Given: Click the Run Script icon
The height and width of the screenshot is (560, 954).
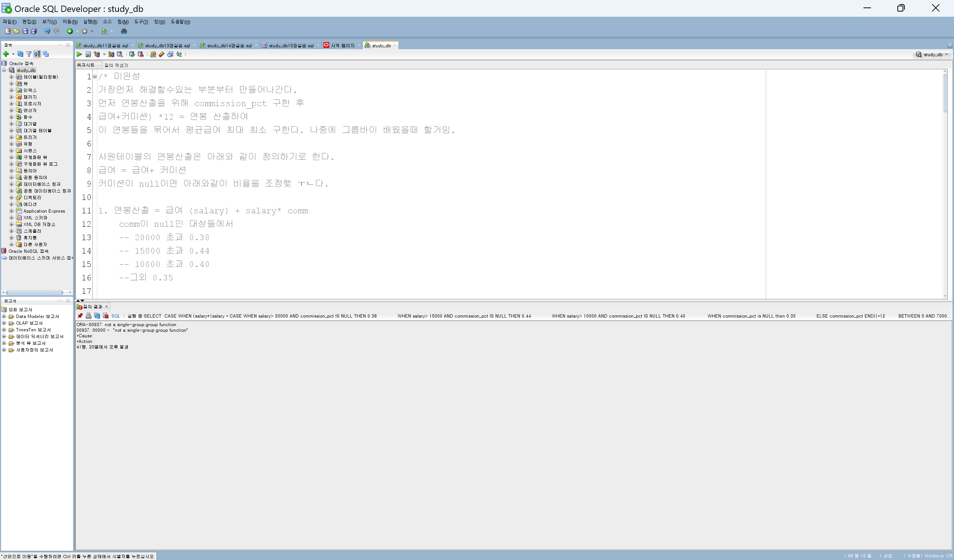Looking at the screenshot, I should pos(88,54).
